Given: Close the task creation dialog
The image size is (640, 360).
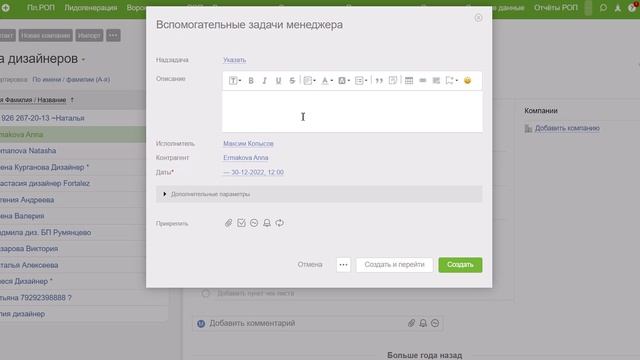Looking at the screenshot, I should [478, 18].
